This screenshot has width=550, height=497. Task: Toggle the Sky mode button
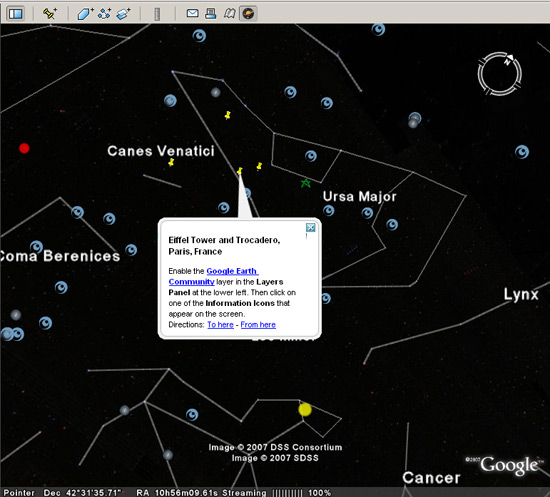(x=248, y=14)
